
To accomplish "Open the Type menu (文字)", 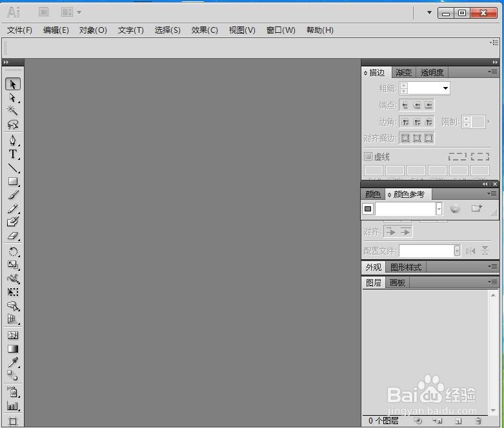I will pos(130,30).
